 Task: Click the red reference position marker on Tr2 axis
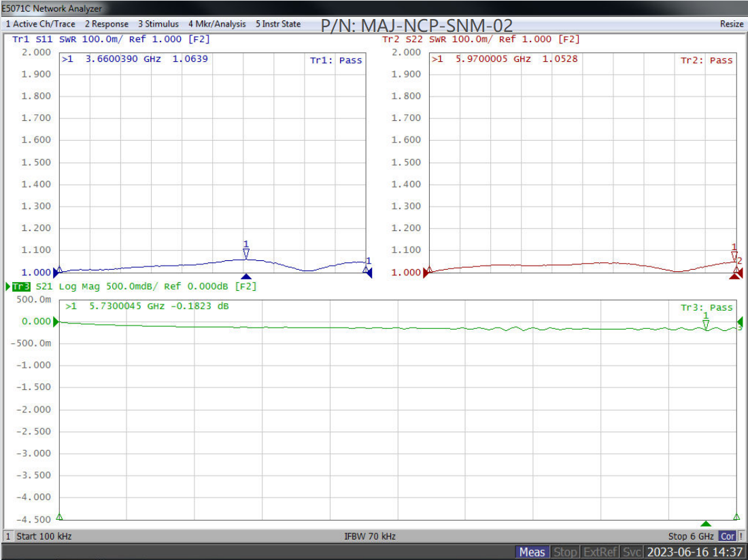[x=426, y=273]
